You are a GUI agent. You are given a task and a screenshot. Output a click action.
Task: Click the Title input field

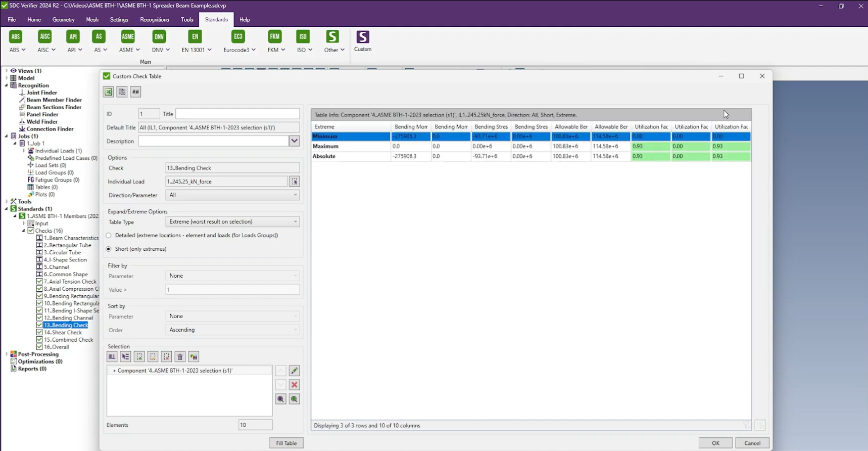[237, 114]
